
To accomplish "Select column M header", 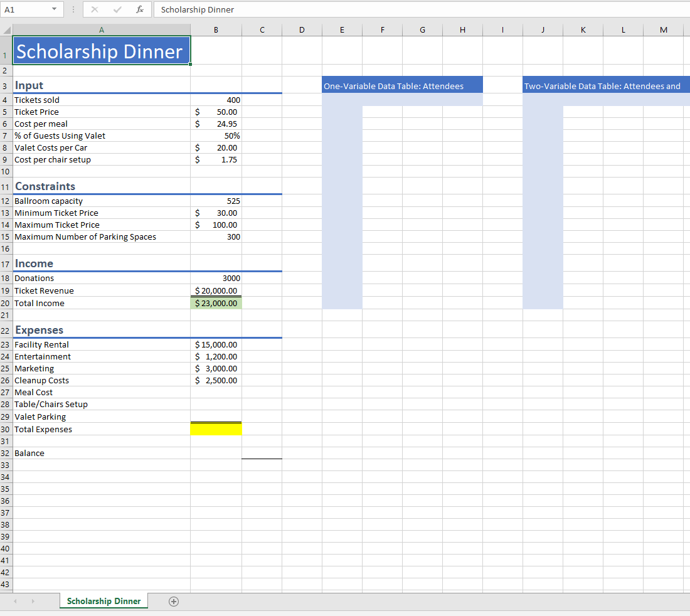I will coord(664,30).
